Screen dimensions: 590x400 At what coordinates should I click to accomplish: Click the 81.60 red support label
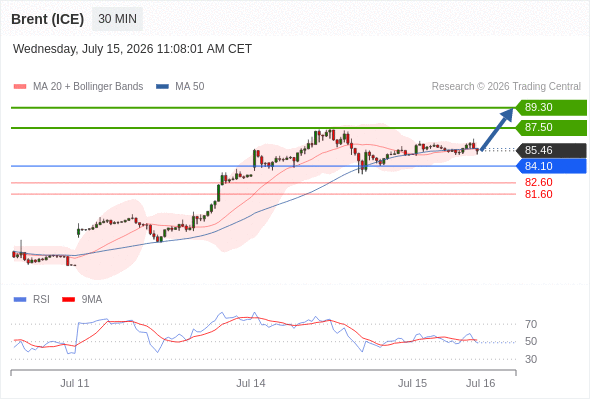pos(538,195)
